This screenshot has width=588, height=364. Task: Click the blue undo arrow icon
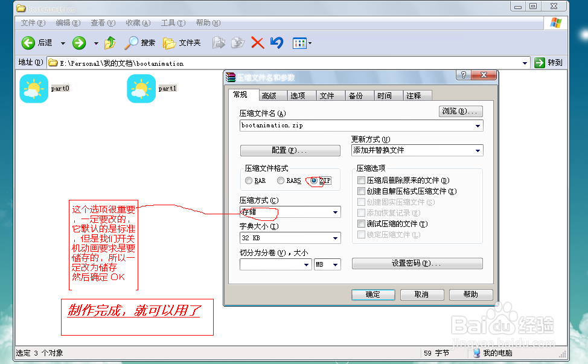pyautogui.click(x=275, y=43)
